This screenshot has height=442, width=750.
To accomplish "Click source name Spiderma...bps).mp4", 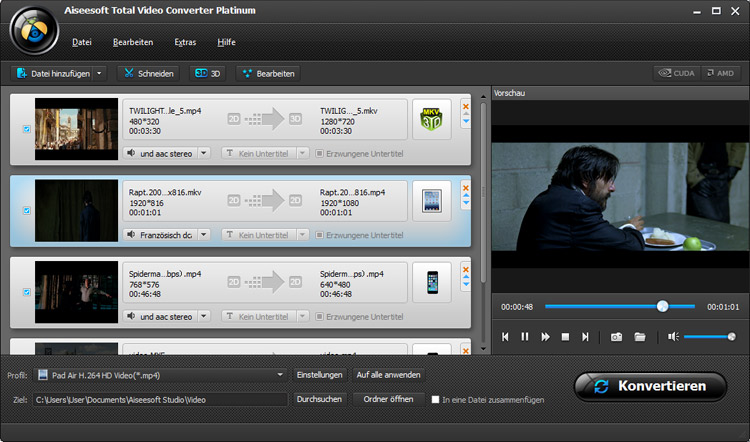I will [x=165, y=274].
